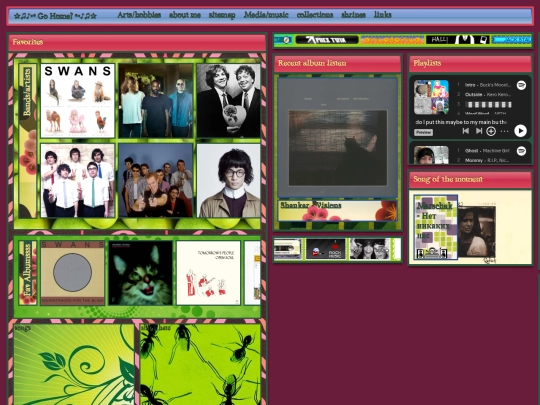Select the 'Ghost' Machine Girl track
This screenshot has height=405, width=540.
click(x=484, y=151)
